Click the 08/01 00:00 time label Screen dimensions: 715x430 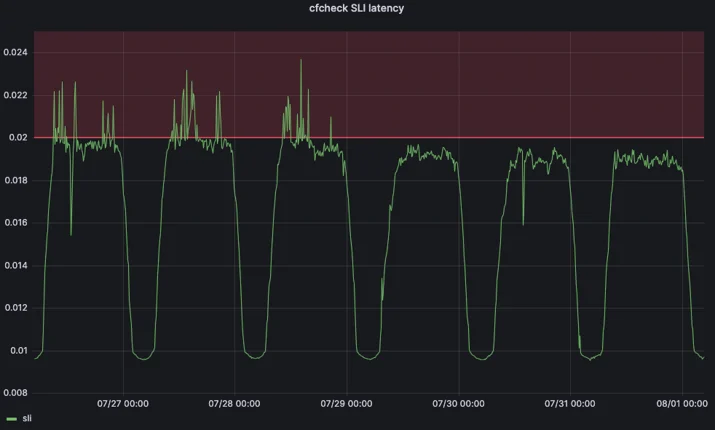tap(682, 404)
